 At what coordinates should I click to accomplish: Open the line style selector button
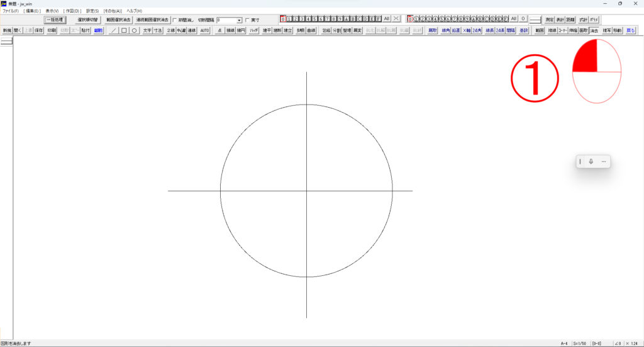535,20
